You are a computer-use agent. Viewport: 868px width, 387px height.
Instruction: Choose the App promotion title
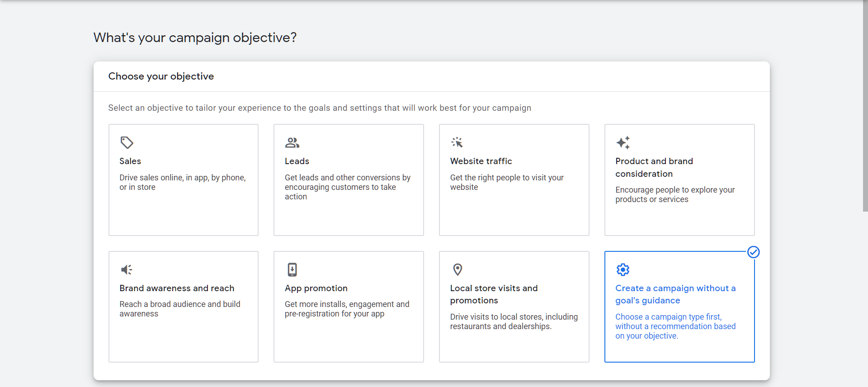click(x=316, y=288)
